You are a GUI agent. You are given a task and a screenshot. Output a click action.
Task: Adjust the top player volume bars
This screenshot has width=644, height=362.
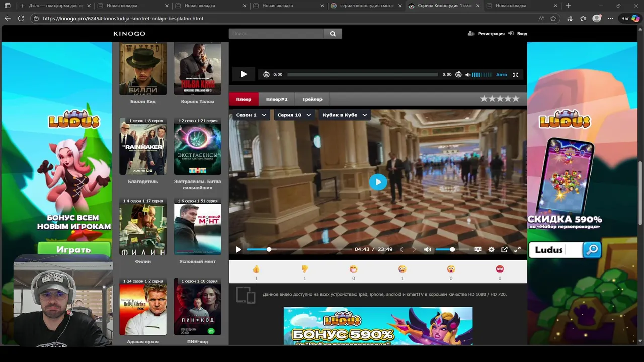pyautogui.click(x=481, y=74)
